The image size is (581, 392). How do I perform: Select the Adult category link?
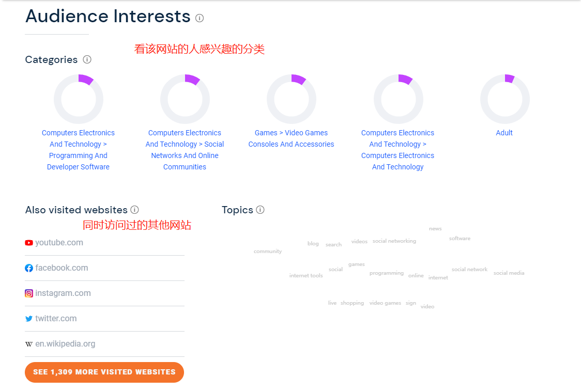pyautogui.click(x=504, y=133)
